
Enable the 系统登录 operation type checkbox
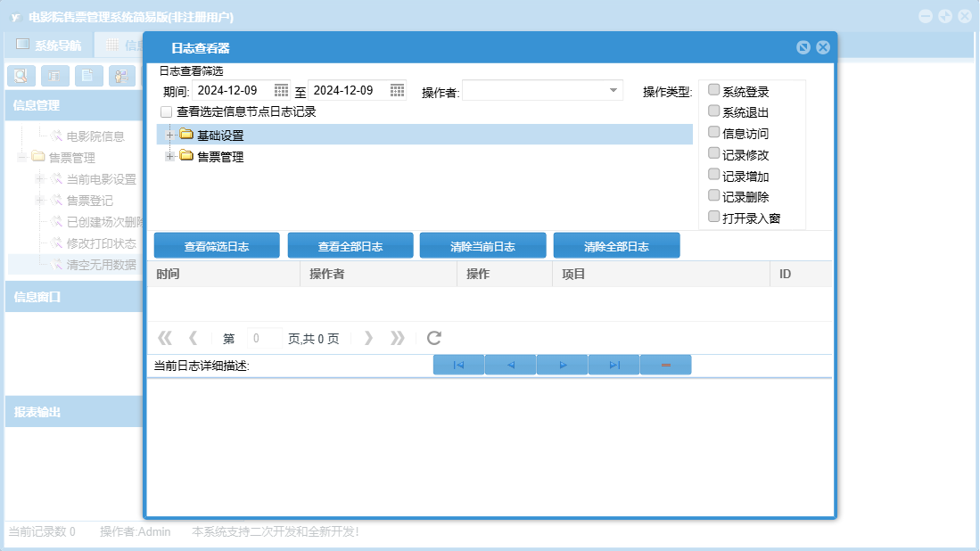pos(713,90)
